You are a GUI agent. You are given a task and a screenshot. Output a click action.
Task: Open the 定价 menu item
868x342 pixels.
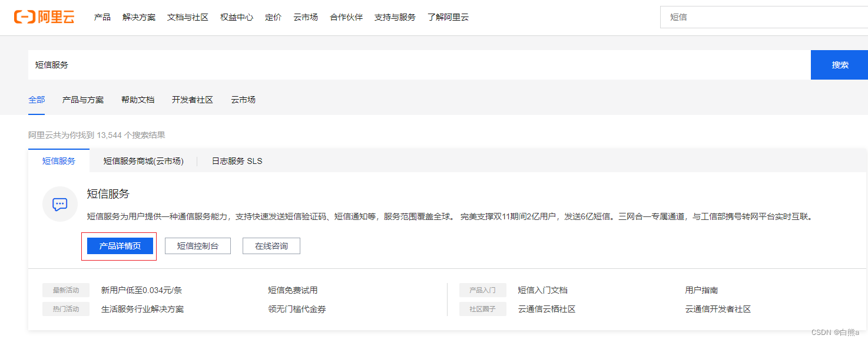tap(273, 17)
